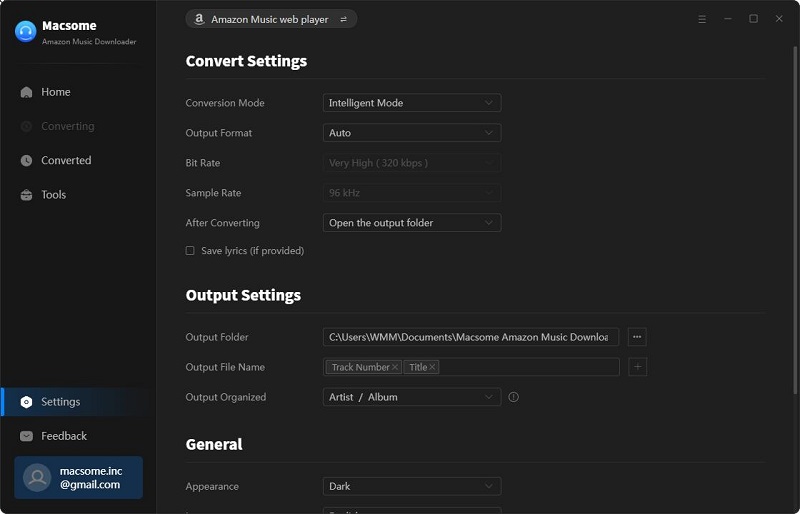800x514 pixels.
Task: Show Output Organized info icon
Action: 513,397
